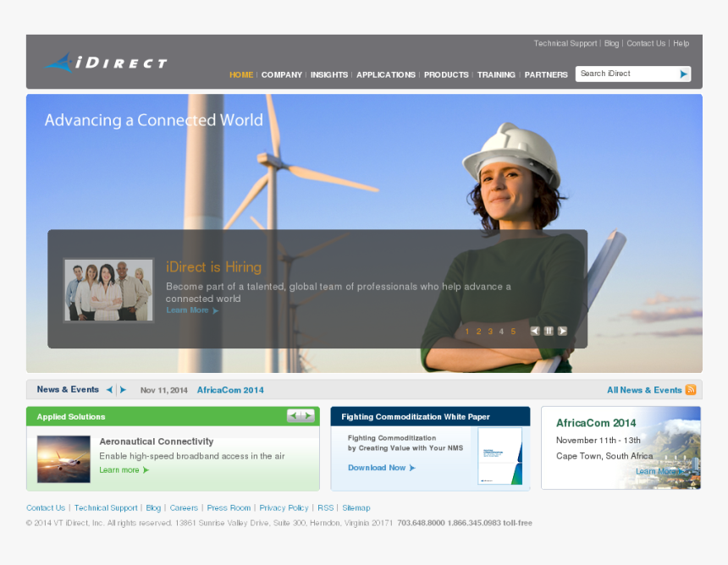Image resolution: width=728 pixels, height=565 pixels.
Task: Go to previous slide in hero carousel
Action: 535,331
